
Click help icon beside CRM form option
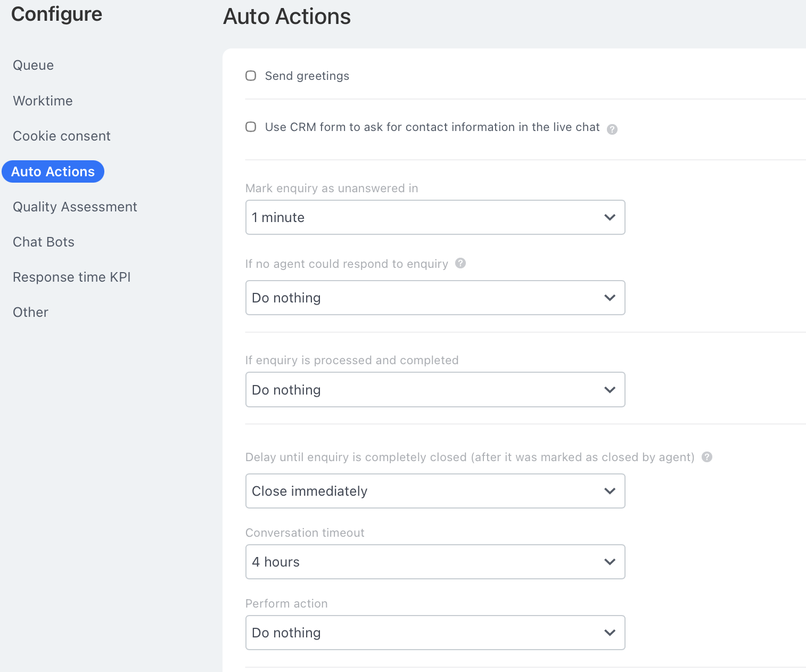[x=612, y=129]
